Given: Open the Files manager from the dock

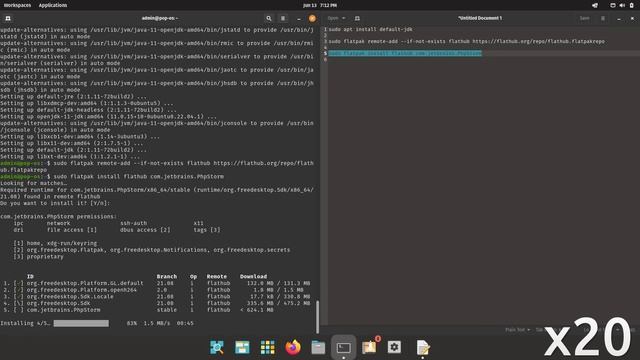Looking at the screenshot, I should (x=318, y=347).
